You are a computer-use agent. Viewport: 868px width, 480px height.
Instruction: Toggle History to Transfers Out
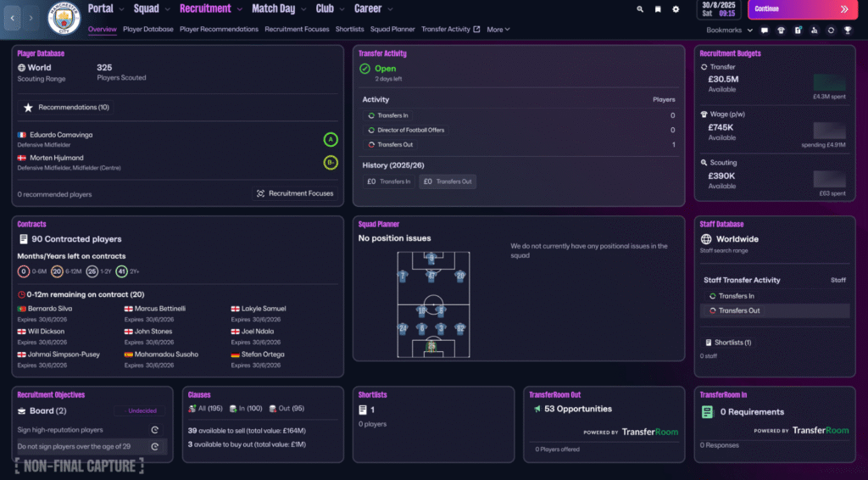[447, 181]
